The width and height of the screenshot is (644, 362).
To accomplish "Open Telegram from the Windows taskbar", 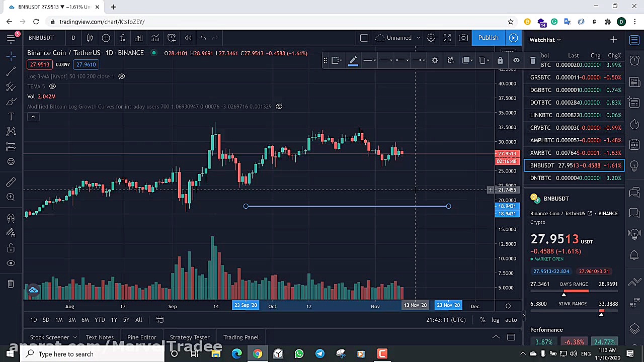I will tap(320, 354).
